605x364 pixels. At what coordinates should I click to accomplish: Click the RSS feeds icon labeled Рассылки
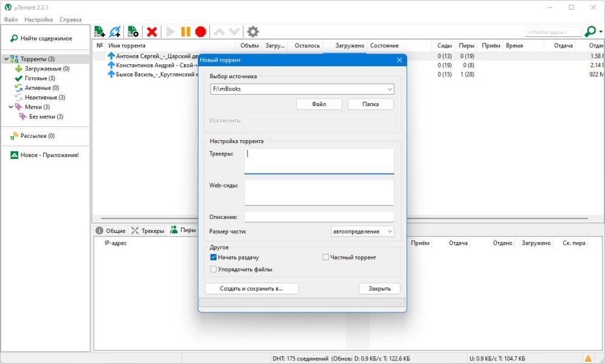click(15, 136)
